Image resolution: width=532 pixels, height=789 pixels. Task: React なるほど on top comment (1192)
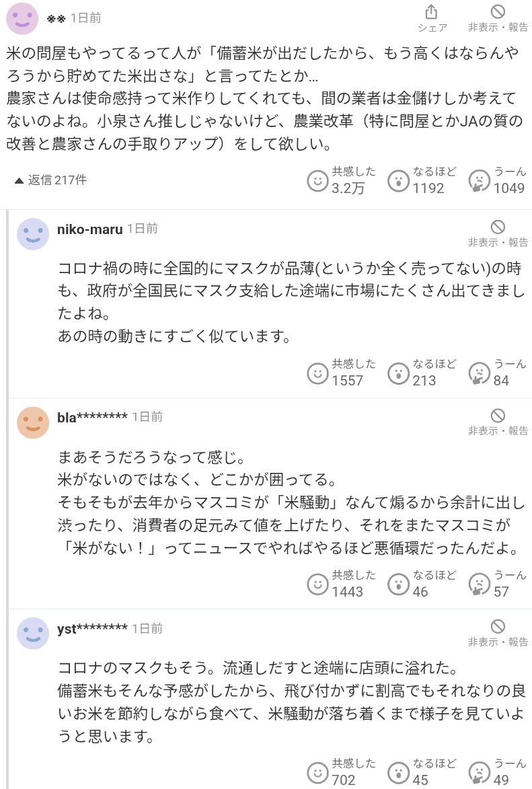click(398, 181)
